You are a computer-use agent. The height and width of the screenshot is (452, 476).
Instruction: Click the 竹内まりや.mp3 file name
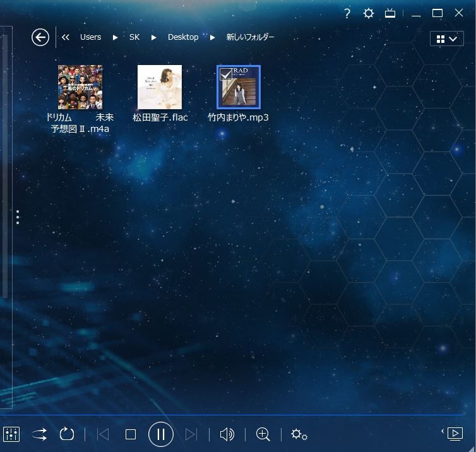[x=238, y=117]
